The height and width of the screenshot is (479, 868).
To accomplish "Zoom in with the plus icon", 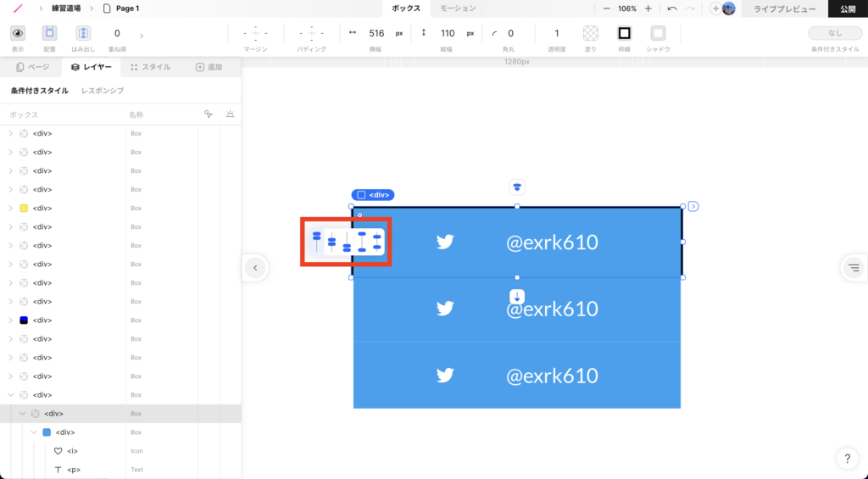I will pyautogui.click(x=648, y=8).
